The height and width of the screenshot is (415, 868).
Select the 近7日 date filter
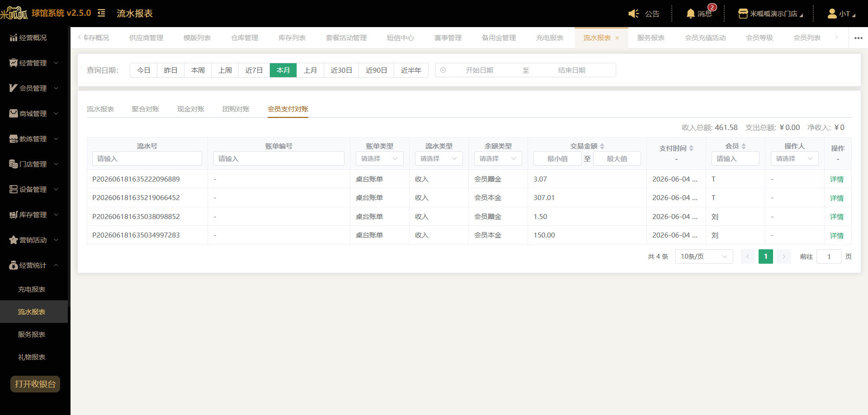254,70
